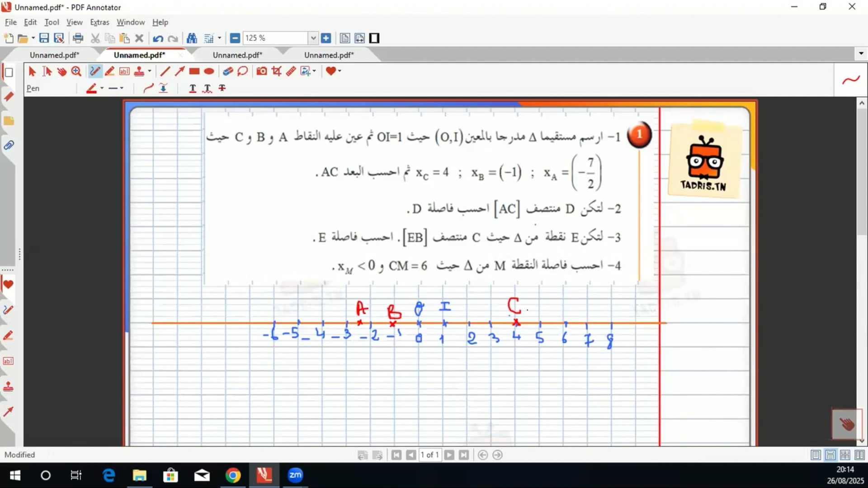
Task: Open the Extras menu
Action: [99, 22]
